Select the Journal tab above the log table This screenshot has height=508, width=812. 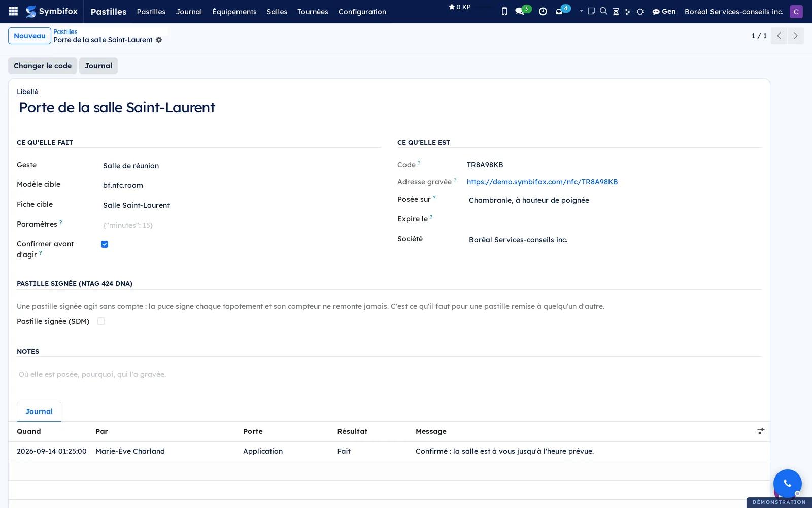39,411
